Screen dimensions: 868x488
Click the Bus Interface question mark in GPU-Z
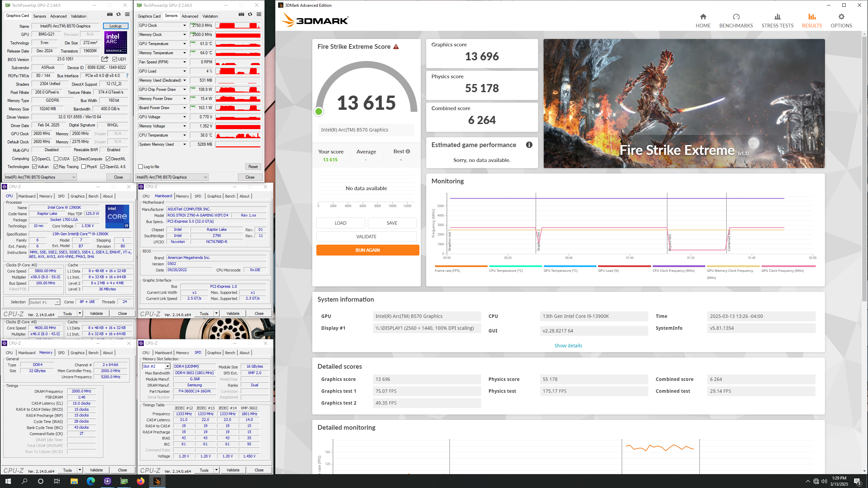tap(127, 76)
